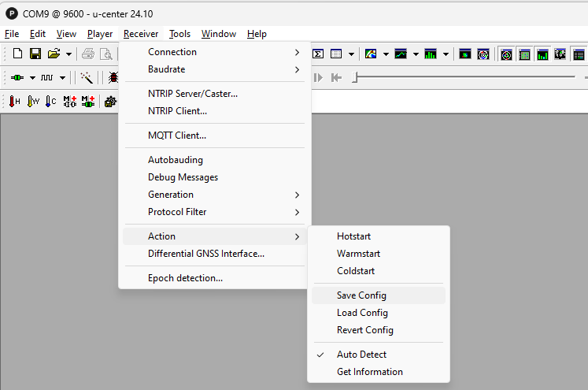Click the player timeline slider thumb

(x=355, y=77)
